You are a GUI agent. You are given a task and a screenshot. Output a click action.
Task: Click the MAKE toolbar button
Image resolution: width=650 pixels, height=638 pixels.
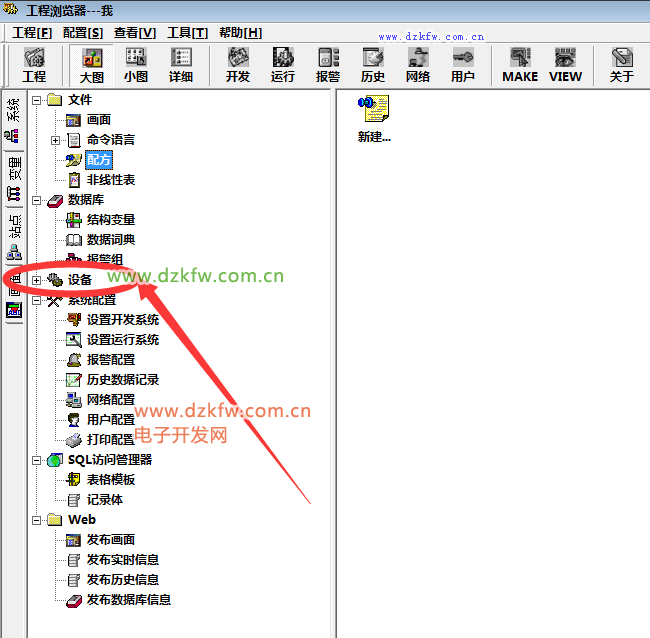pyautogui.click(x=520, y=65)
